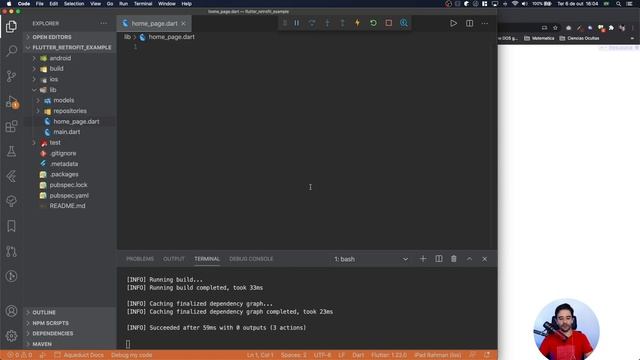Open the File menu
This screenshot has width=640, height=360.
click(40, 4)
